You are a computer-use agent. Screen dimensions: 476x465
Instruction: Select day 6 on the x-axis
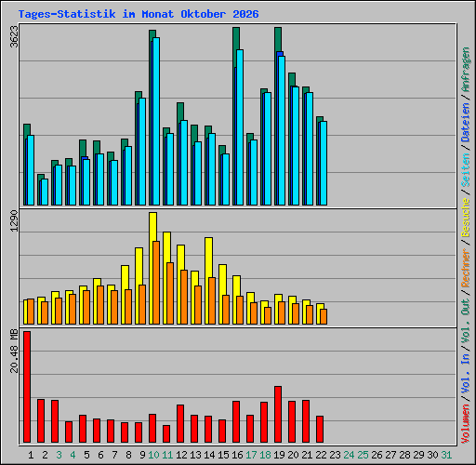[100, 455]
